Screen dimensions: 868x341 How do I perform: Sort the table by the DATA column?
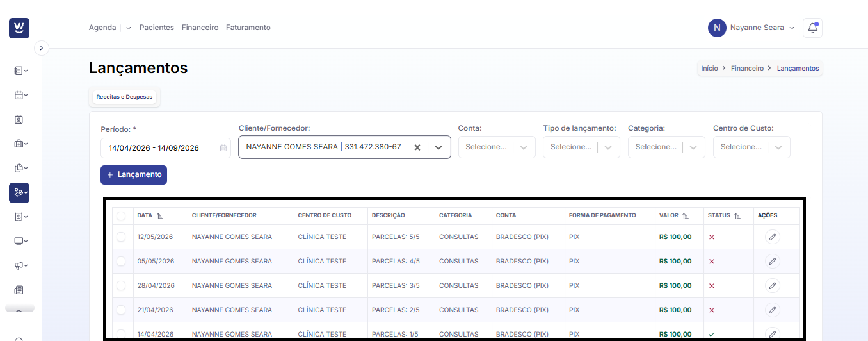coord(160,216)
